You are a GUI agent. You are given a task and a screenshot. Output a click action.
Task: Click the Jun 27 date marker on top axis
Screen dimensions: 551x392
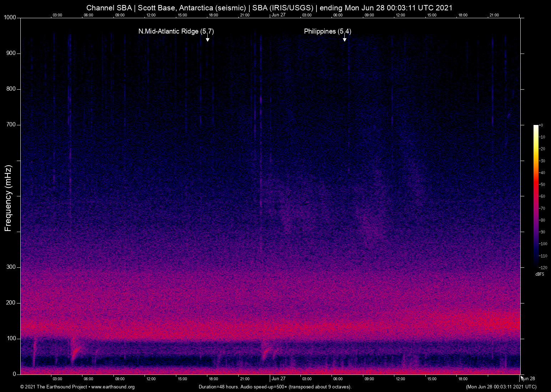pyautogui.click(x=278, y=15)
